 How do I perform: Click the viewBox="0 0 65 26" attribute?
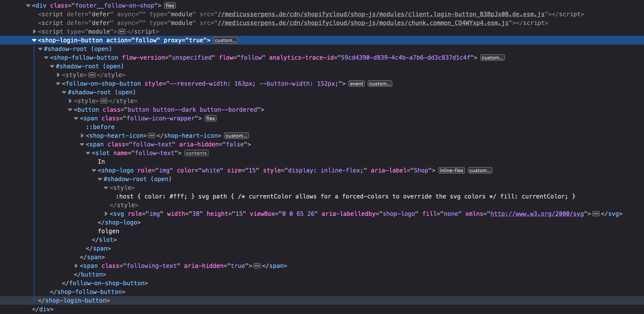(x=284, y=214)
